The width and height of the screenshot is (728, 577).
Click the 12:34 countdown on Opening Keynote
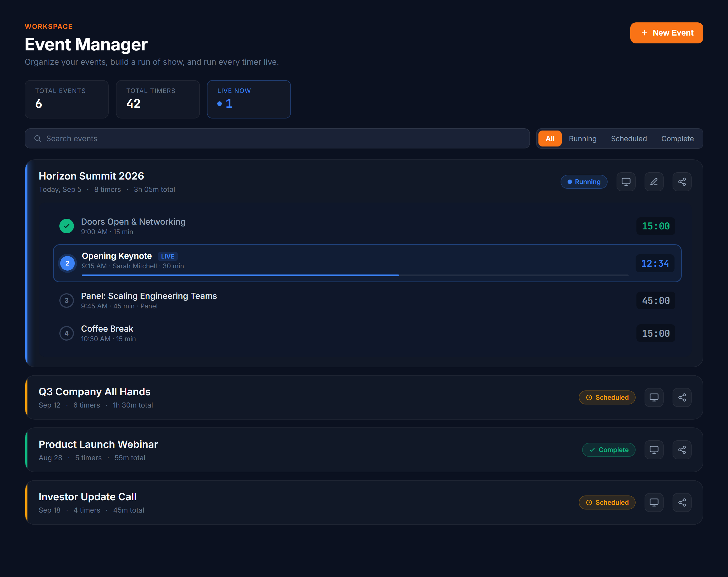tap(655, 263)
